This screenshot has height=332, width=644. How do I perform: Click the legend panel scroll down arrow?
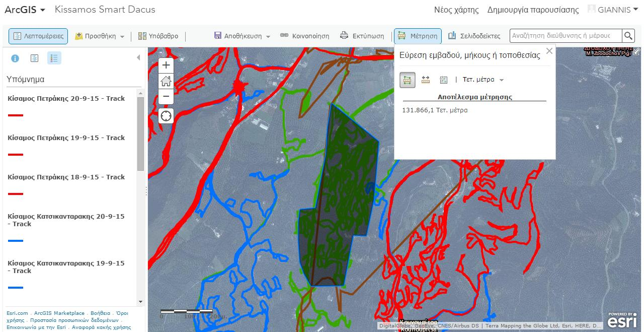coord(140,302)
